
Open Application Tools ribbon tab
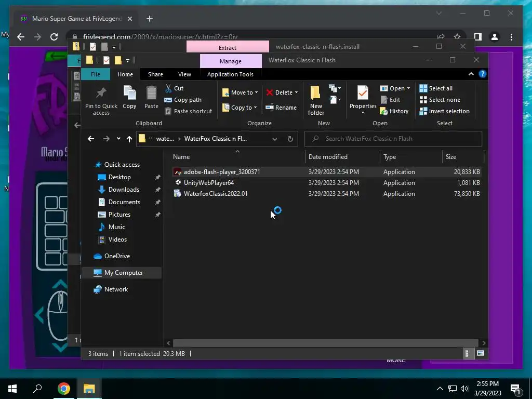[x=230, y=74]
